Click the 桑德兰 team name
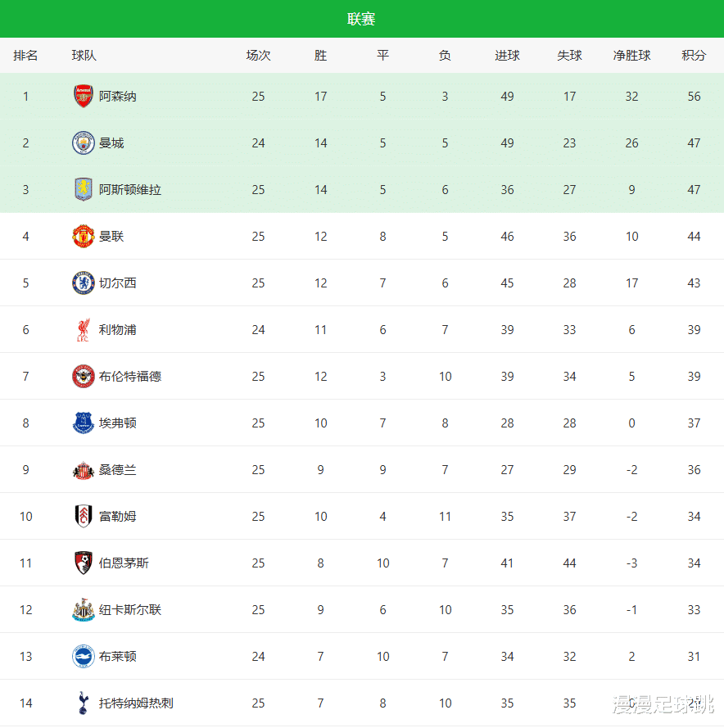 118,470
